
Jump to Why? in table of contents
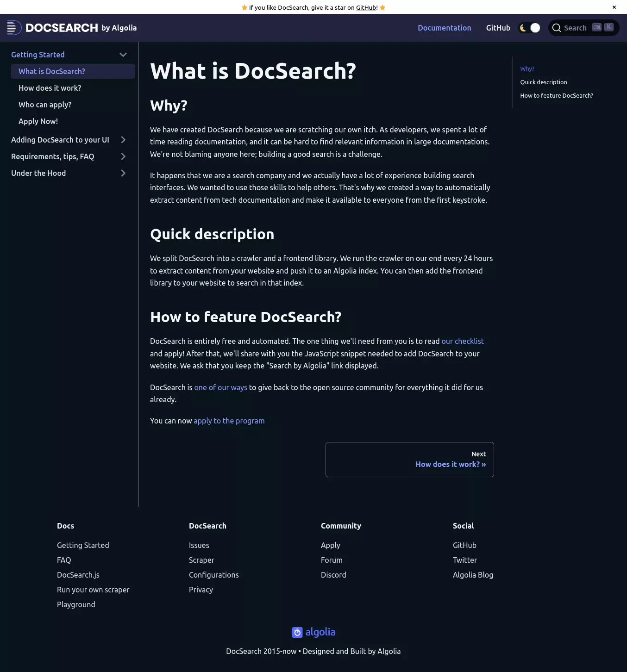click(527, 68)
